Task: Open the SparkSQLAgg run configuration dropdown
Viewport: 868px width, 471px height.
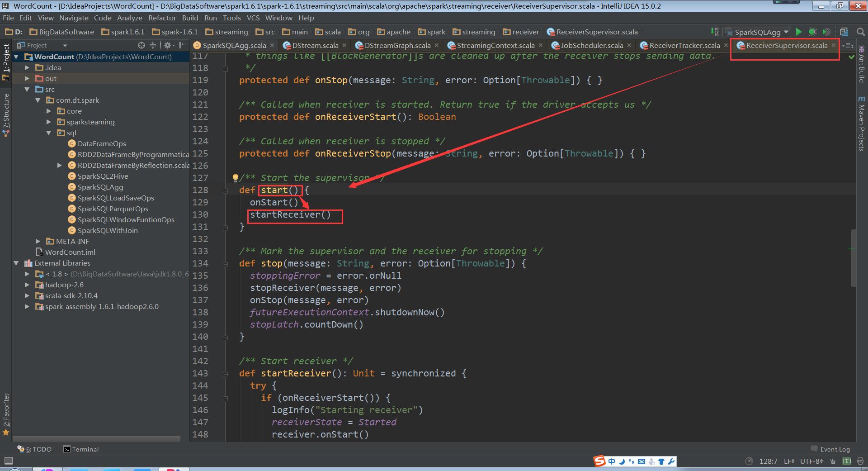Action: click(757, 32)
